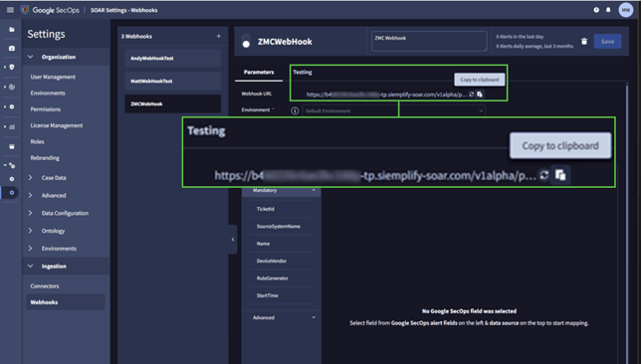This screenshot has height=364, width=641.
Task: Expand the Data Configuration section
Action: (30, 213)
